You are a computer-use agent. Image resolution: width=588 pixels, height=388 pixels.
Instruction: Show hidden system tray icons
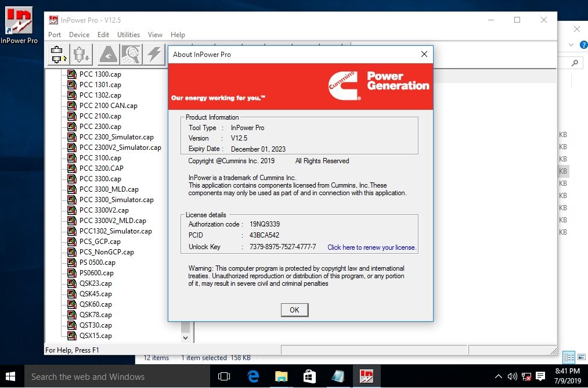(x=499, y=376)
